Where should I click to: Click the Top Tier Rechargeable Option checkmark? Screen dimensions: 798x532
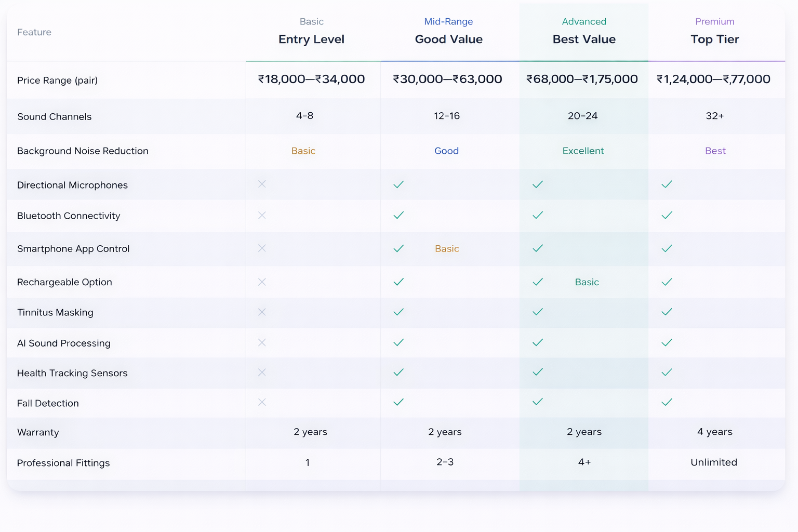667,282
